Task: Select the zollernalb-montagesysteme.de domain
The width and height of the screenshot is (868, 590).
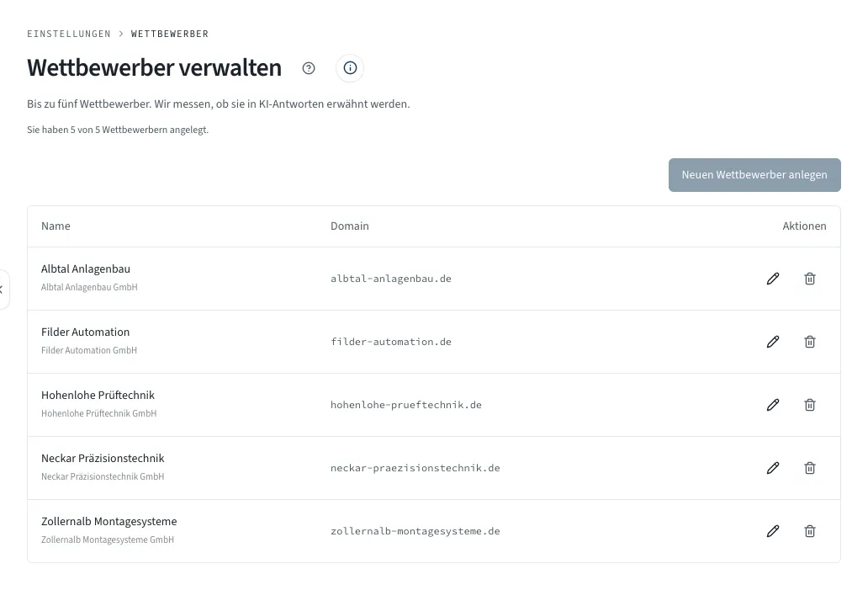Action: tap(415, 531)
